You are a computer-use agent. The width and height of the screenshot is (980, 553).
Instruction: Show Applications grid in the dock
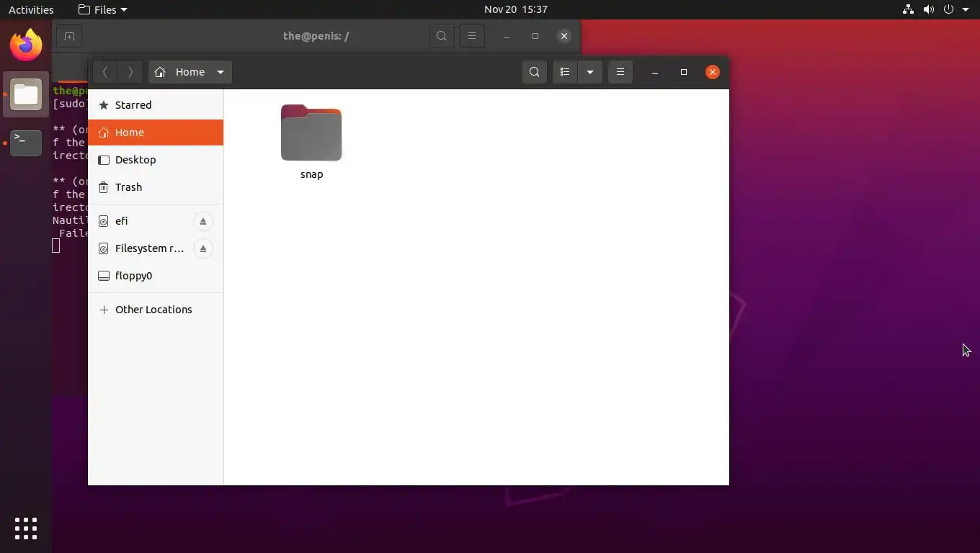[x=26, y=528]
